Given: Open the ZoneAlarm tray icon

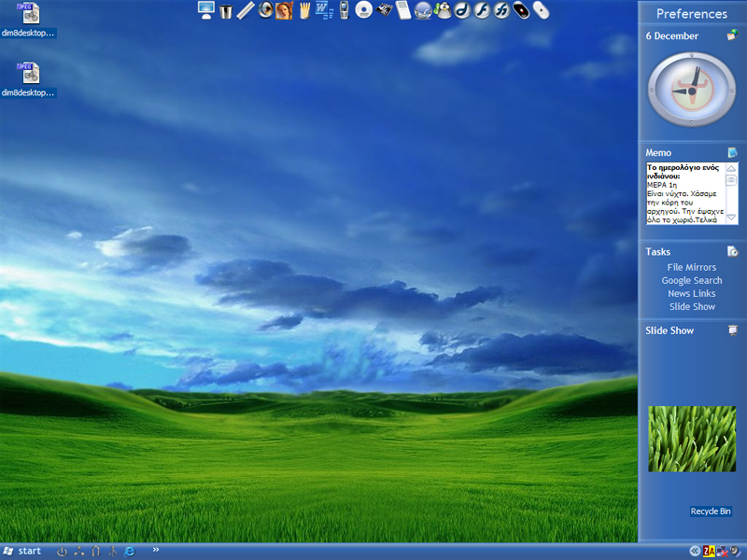Looking at the screenshot, I should (709, 552).
